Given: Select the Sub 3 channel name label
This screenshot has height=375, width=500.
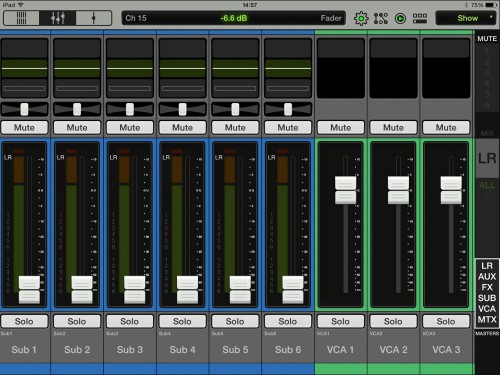Looking at the screenshot, I should point(130,350).
